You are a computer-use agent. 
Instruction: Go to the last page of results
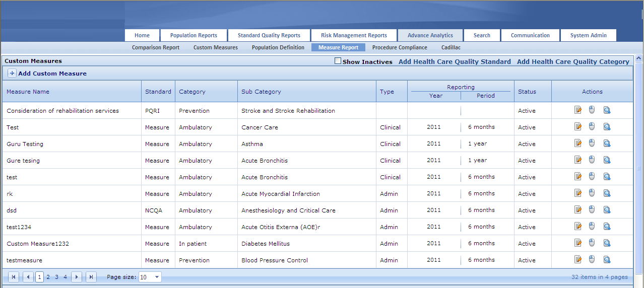pyautogui.click(x=91, y=277)
